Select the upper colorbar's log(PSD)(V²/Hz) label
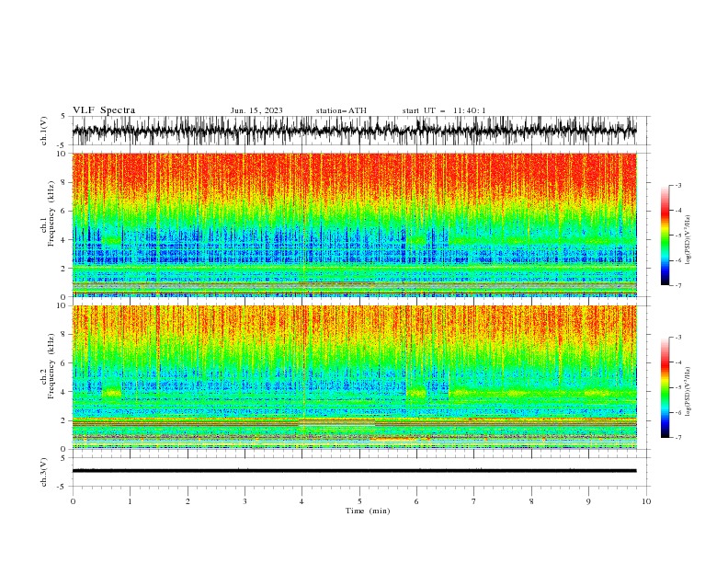 point(688,240)
